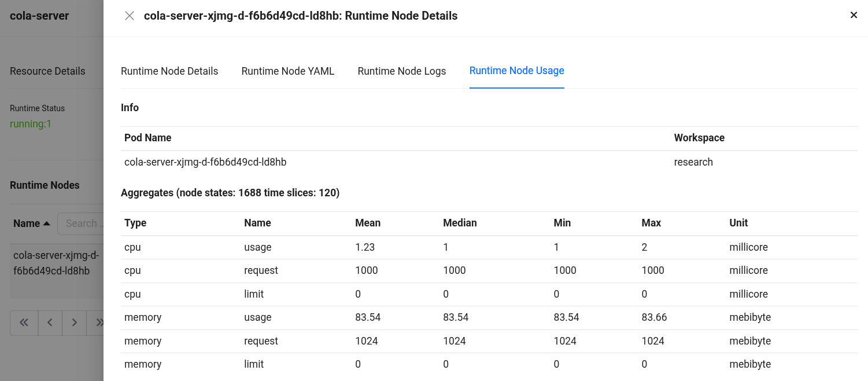Click the Mean column header
Viewport: 868px width, 381px height.
pos(368,223)
